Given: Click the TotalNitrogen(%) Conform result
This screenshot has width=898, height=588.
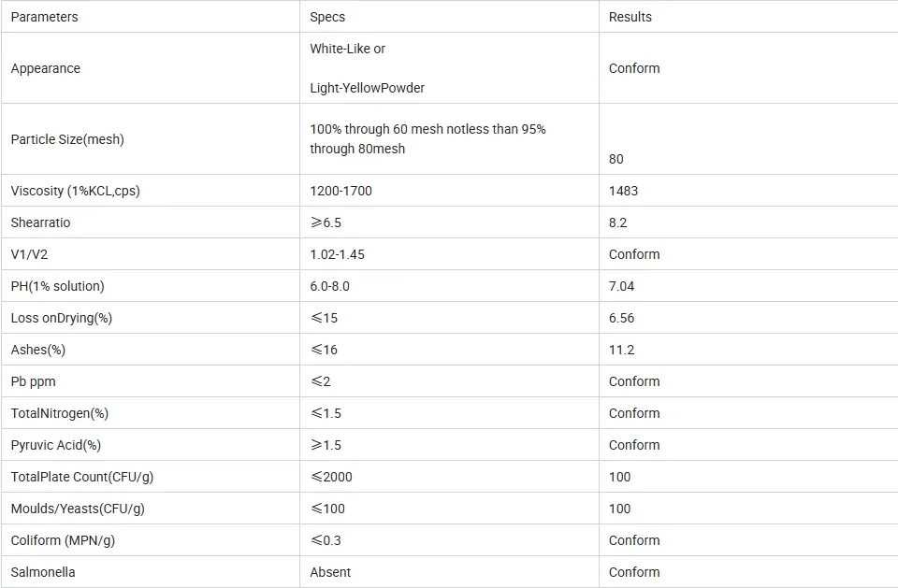Looking at the screenshot, I should (634, 413).
